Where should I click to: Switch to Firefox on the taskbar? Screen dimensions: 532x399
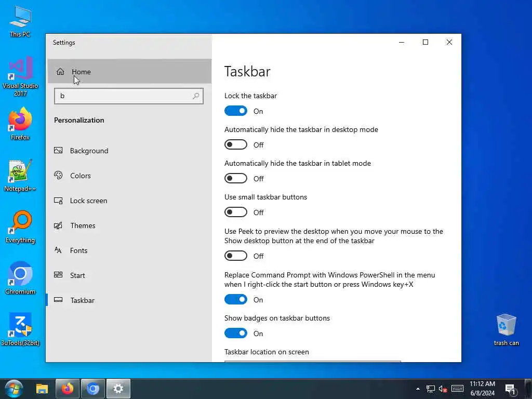(x=68, y=389)
